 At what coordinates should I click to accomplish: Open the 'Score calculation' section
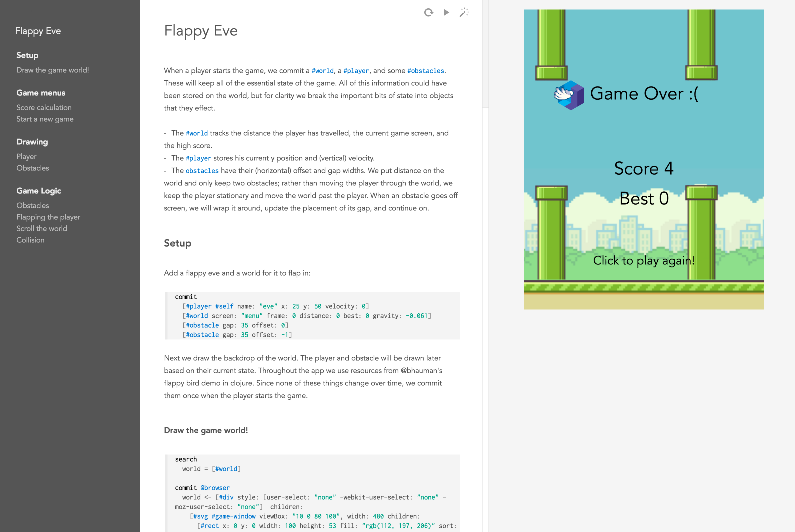click(x=44, y=107)
